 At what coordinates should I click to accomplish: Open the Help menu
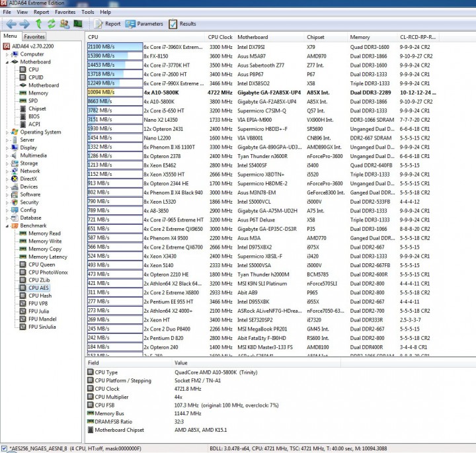[x=105, y=12]
